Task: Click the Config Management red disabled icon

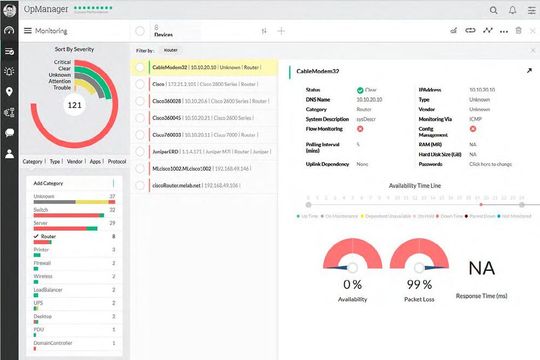Action: click(473, 129)
